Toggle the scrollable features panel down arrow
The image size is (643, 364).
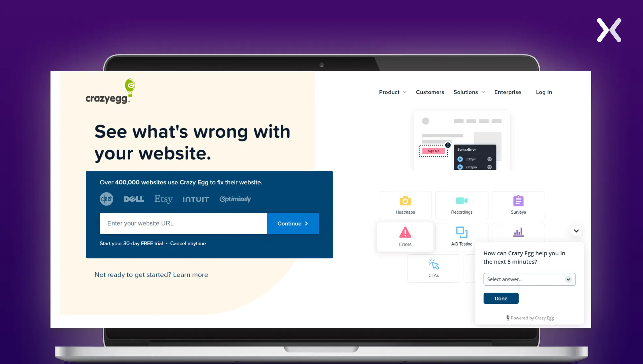(x=576, y=230)
